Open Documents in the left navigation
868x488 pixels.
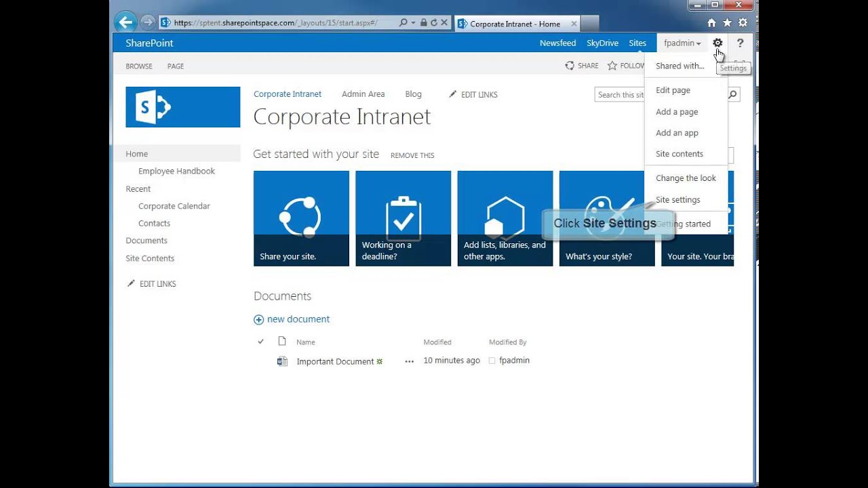click(x=146, y=241)
